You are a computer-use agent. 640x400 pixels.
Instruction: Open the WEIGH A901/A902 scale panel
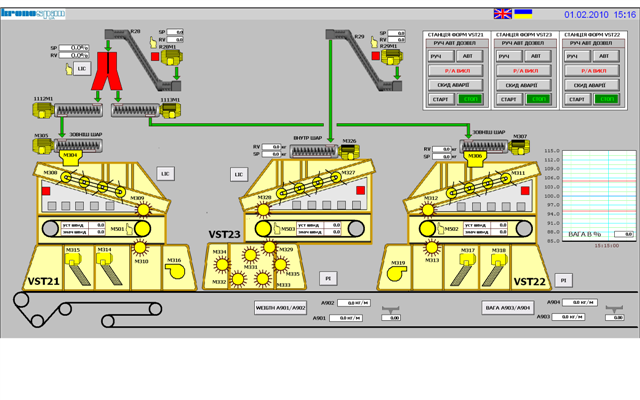(278, 308)
